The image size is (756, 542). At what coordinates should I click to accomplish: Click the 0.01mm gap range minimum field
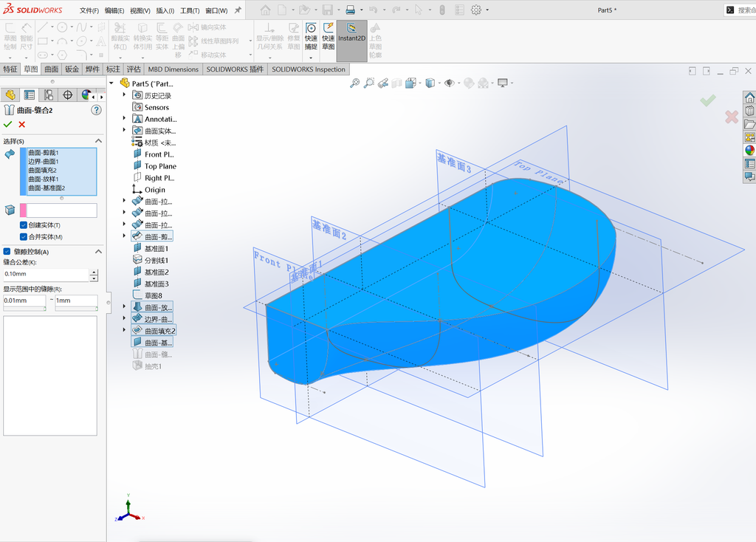coord(24,301)
